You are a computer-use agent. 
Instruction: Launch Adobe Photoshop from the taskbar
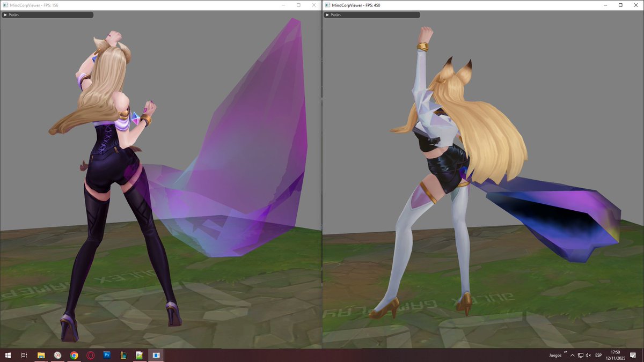(x=107, y=355)
